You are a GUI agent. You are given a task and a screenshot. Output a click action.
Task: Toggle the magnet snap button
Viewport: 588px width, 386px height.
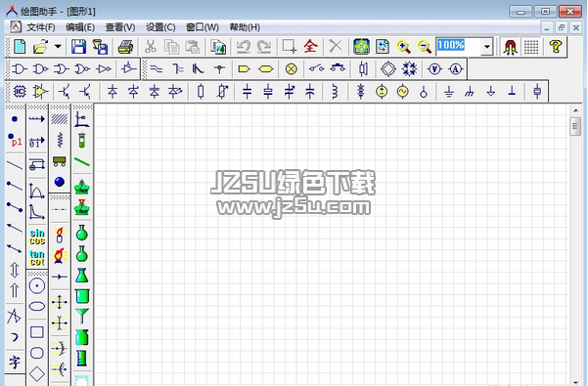(x=510, y=47)
